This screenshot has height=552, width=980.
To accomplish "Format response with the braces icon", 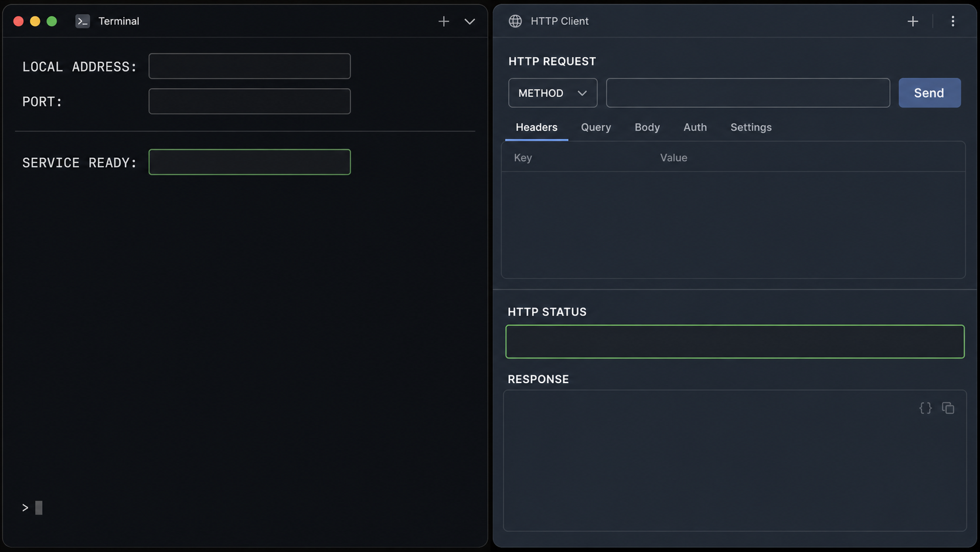I will 925,408.
